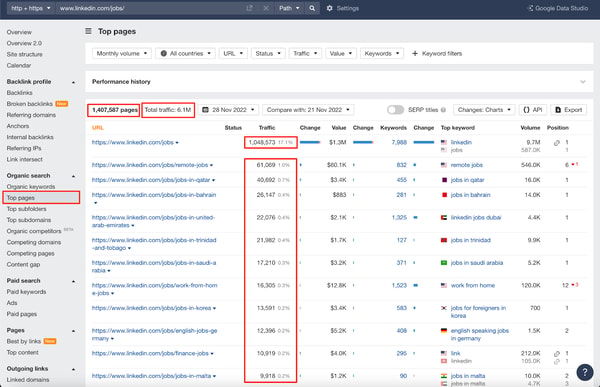Screen dimensions: 600x387
Task: Open Backlinks in sidebar
Action: click(x=20, y=93)
